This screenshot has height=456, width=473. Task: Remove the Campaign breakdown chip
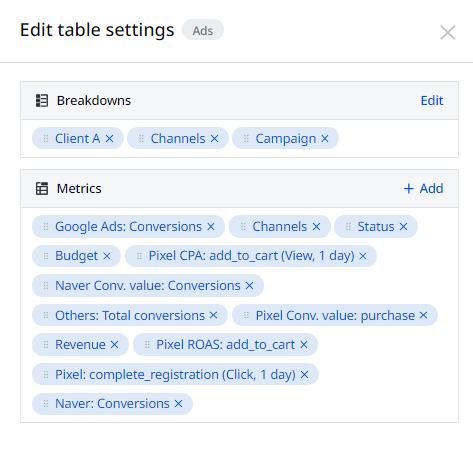(325, 138)
